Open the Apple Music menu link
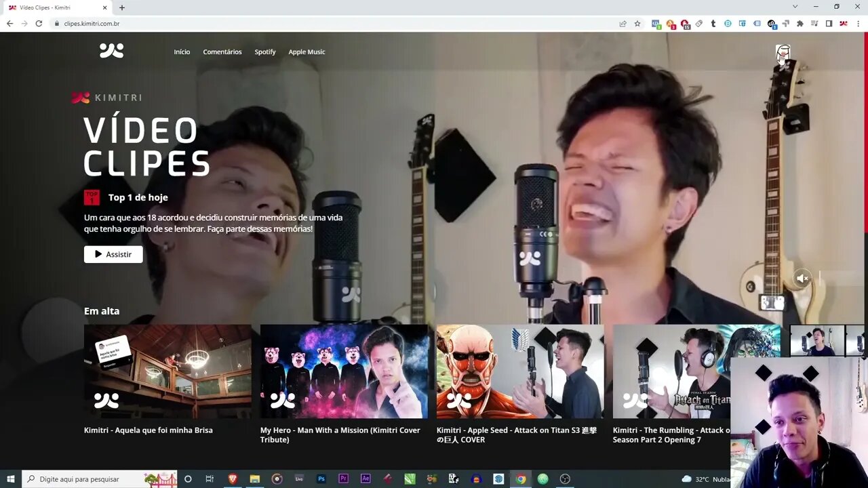The width and height of the screenshot is (868, 488). 307,52
